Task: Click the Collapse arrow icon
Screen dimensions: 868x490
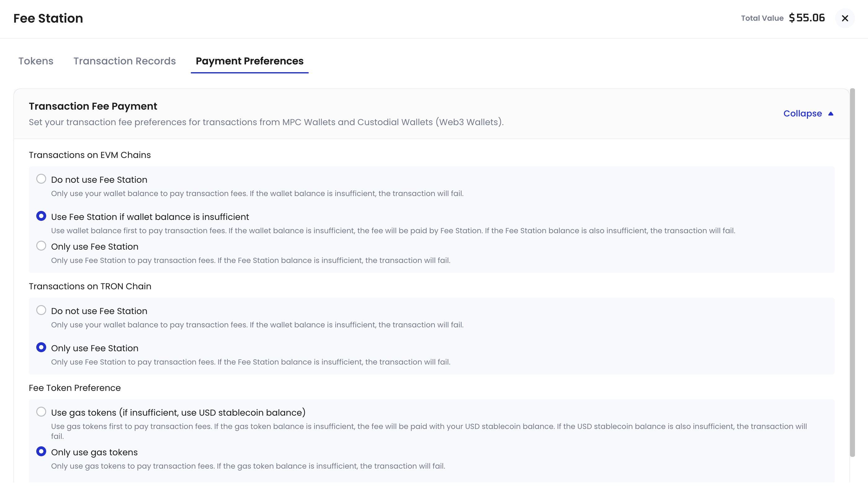Action: (831, 113)
